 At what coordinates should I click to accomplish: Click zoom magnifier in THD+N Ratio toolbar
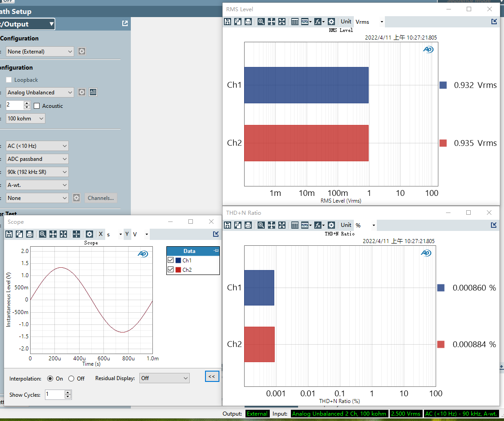pos(261,225)
